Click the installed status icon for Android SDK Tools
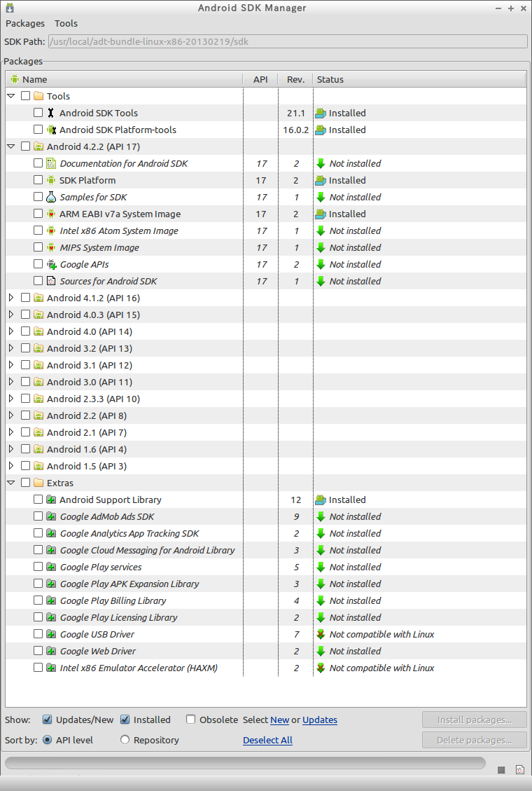532x791 pixels. point(321,113)
